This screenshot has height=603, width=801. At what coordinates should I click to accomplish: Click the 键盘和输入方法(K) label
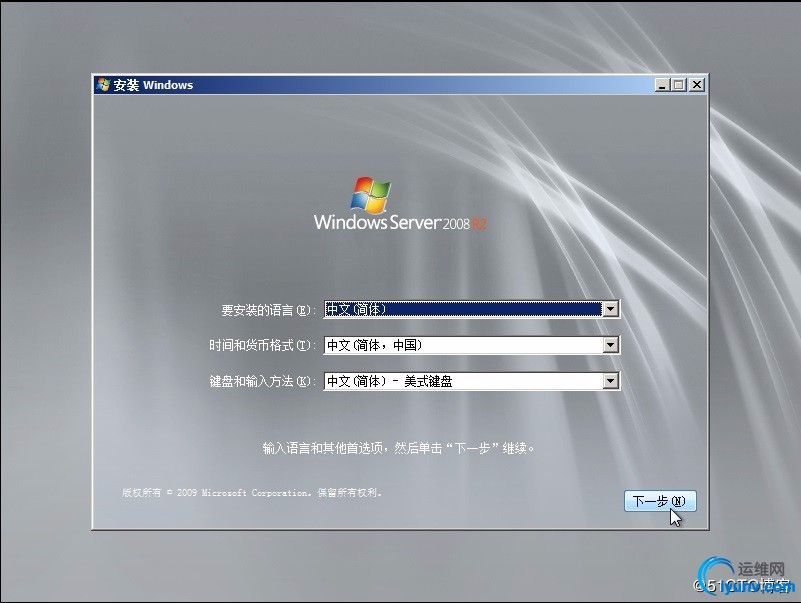[x=263, y=381]
